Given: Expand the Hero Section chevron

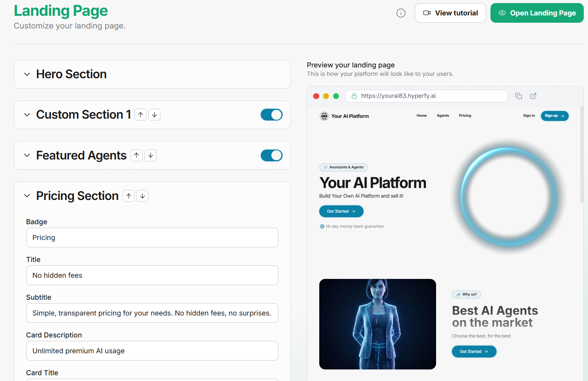Looking at the screenshot, I should pyautogui.click(x=27, y=74).
